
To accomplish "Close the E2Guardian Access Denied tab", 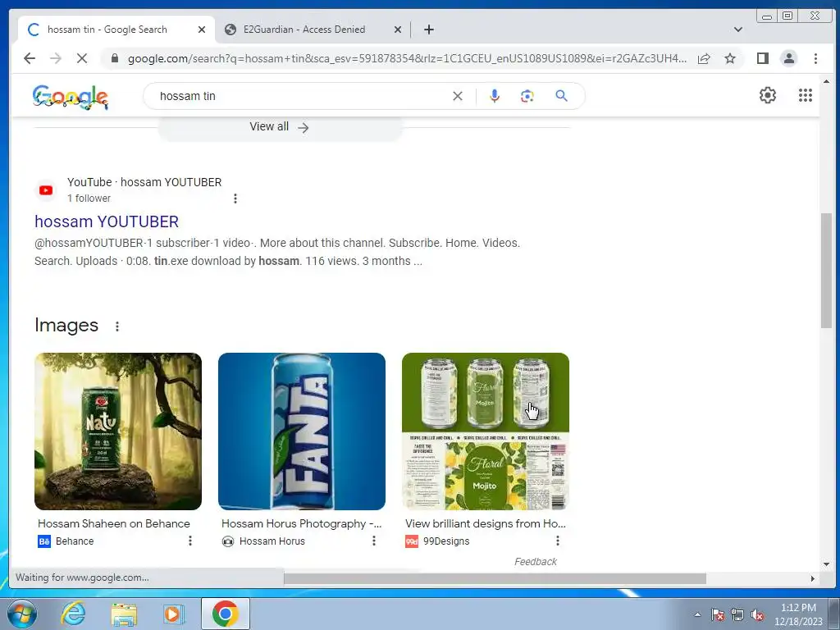I will tap(398, 30).
